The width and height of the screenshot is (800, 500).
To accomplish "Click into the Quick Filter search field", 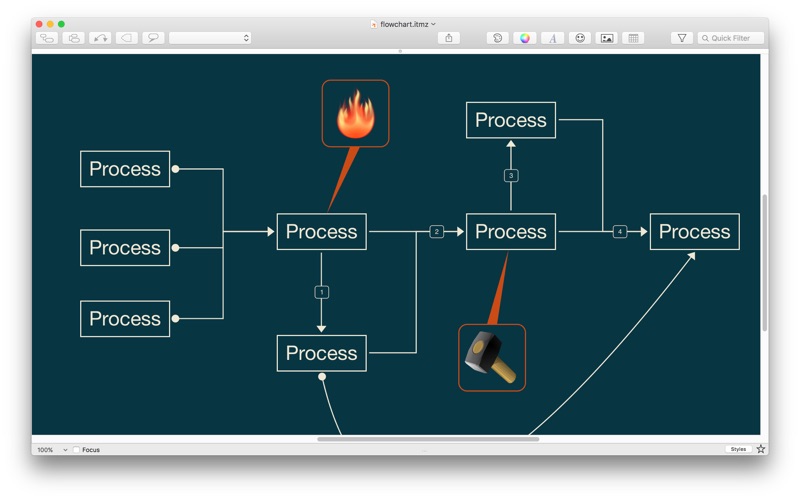I will pyautogui.click(x=731, y=38).
